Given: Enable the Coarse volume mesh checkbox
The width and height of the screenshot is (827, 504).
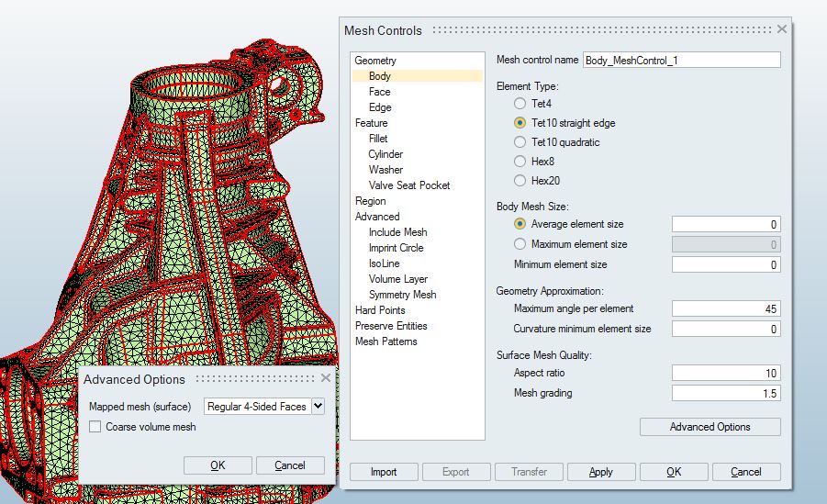Looking at the screenshot, I should click(x=95, y=426).
